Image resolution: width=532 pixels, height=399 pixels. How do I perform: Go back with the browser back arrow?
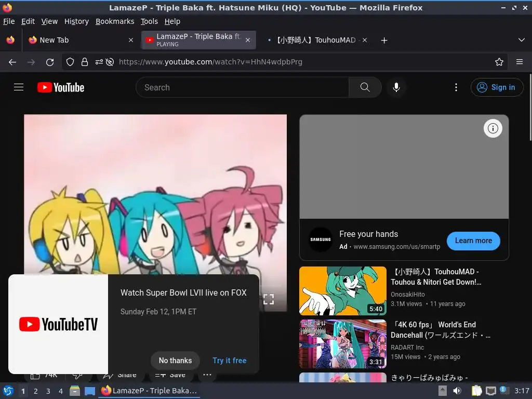pyautogui.click(x=12, y=62)
